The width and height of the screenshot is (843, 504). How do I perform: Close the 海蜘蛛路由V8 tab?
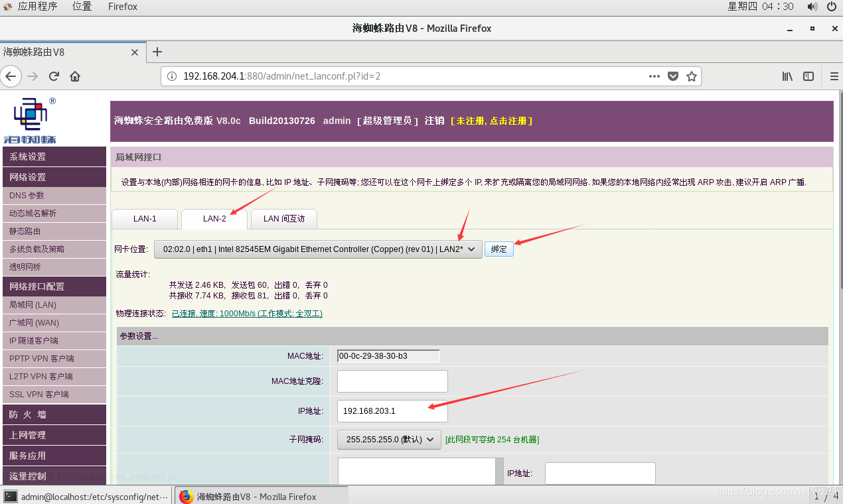135,52
